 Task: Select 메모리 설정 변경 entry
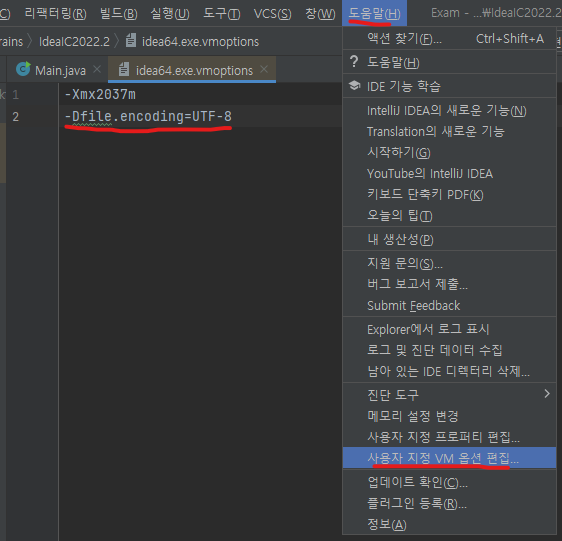click(x=449, y=416)
